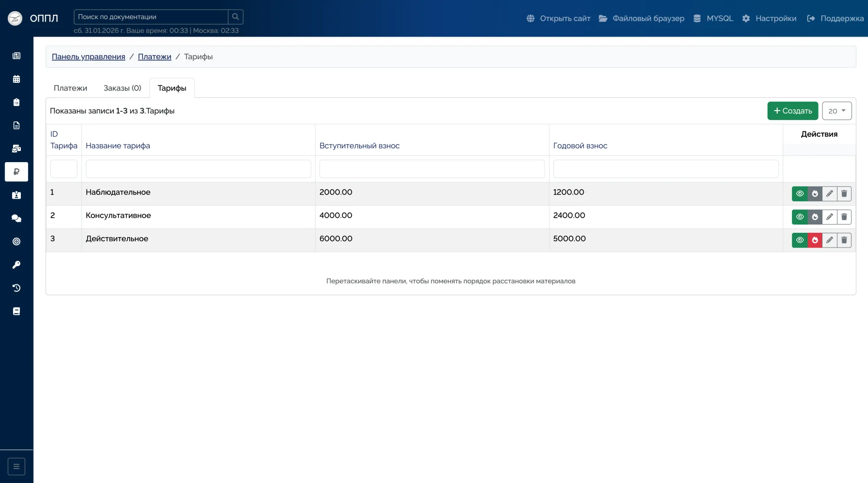Click the history clock sidebar icon
The height and width of the screenshot is (483, 868).
16,288
